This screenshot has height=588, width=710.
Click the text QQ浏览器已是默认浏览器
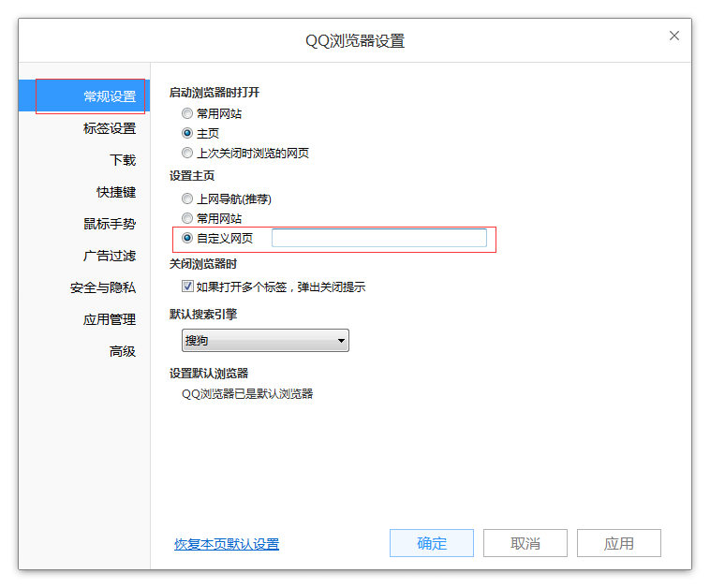pos(247,394)
